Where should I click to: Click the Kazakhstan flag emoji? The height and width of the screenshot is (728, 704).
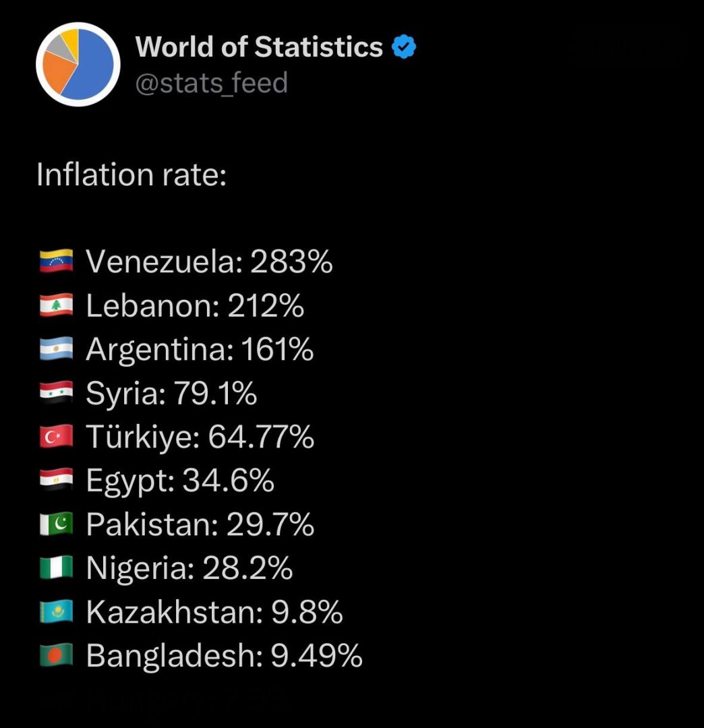[56, 611]
